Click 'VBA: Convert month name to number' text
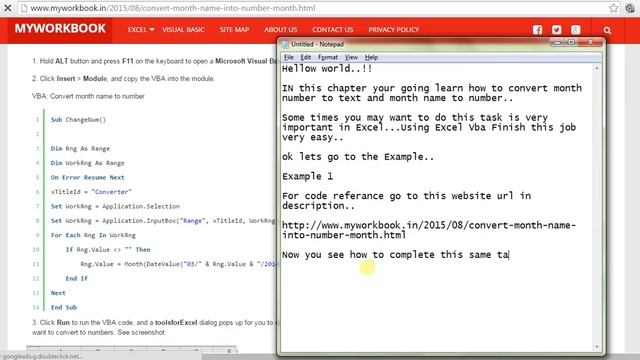This screenshot has width=640, height=360. [x=88, y=96]
